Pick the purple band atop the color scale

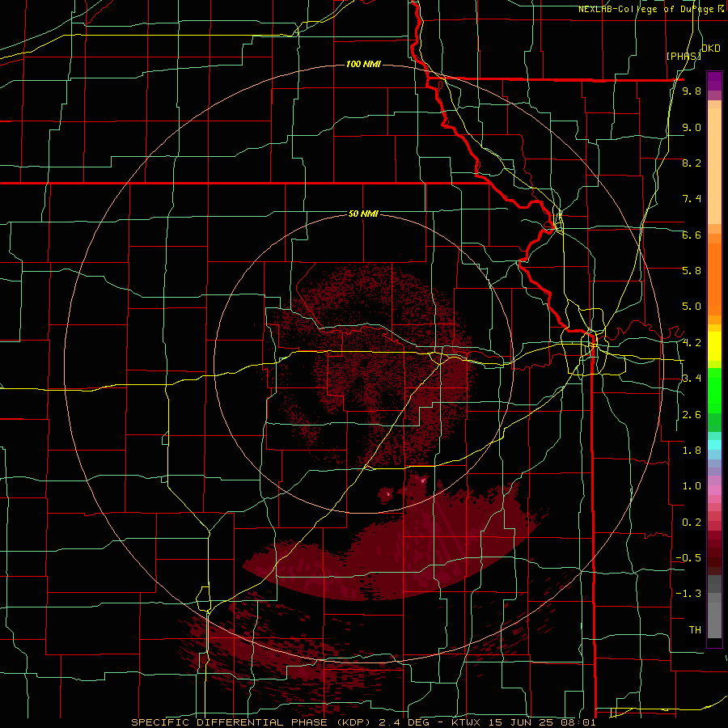(x=714, y=81)
